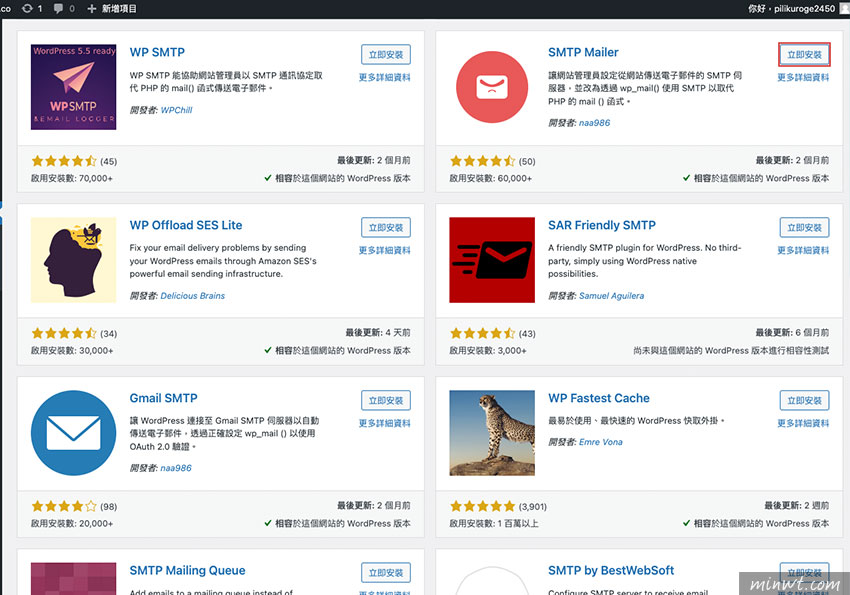Open developer Samuel Aguilera link
Image resolution: width=850 pixels, height=595 pixels.
click(611, 296)
